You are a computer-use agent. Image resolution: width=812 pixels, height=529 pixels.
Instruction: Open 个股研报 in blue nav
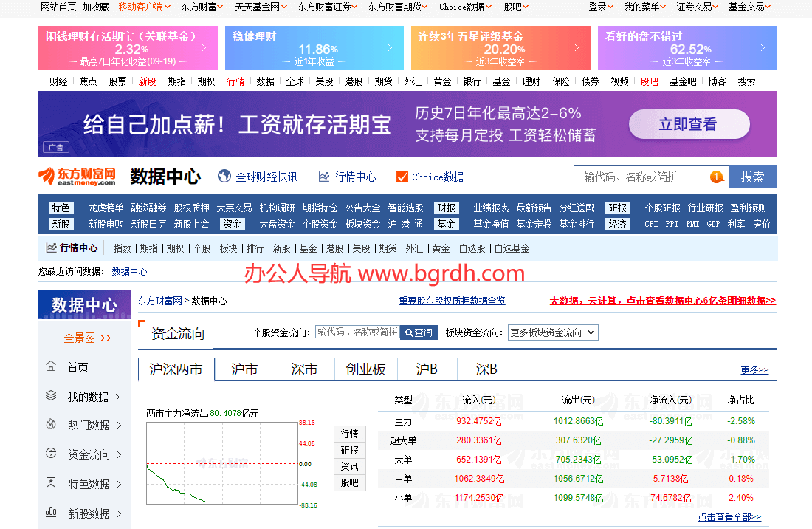(x=662, y=208)
